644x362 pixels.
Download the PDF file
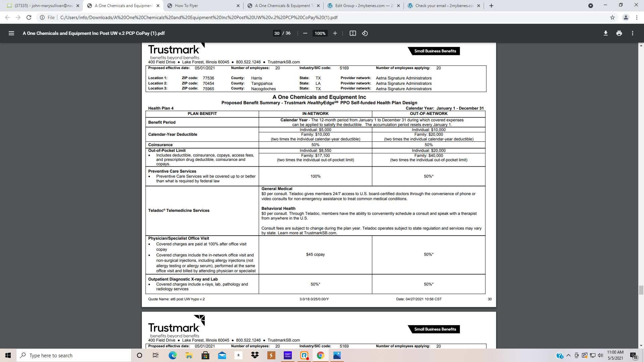(605, 33)
